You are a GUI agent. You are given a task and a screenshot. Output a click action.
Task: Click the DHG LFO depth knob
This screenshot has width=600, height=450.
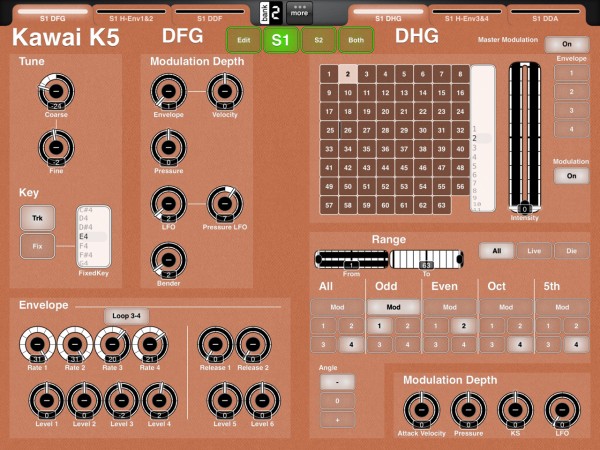click(x=562, y=410)
